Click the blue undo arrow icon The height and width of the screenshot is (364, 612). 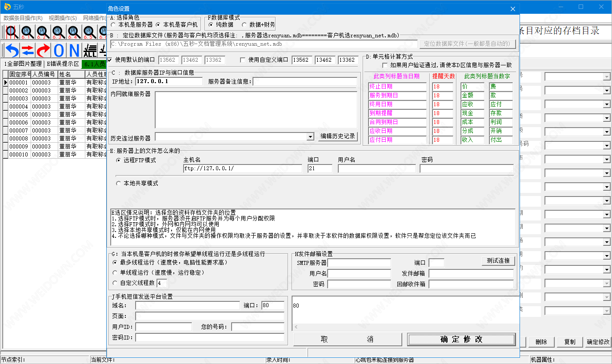12,50
